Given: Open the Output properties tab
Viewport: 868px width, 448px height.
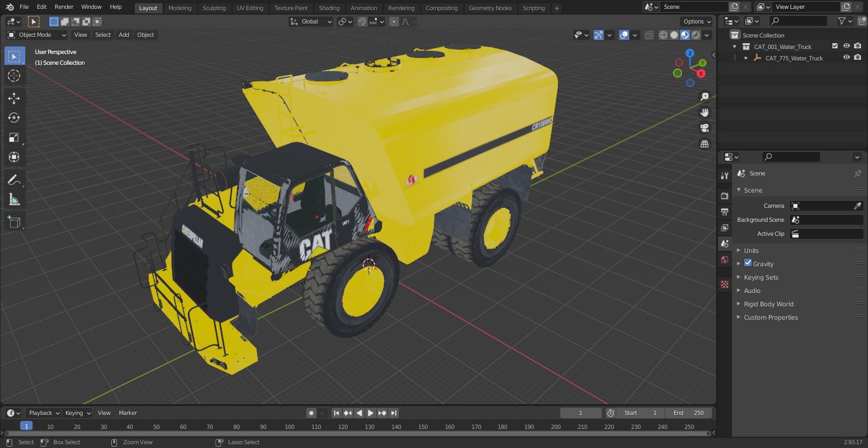Looking at the screenshot, I should [724, 212].
